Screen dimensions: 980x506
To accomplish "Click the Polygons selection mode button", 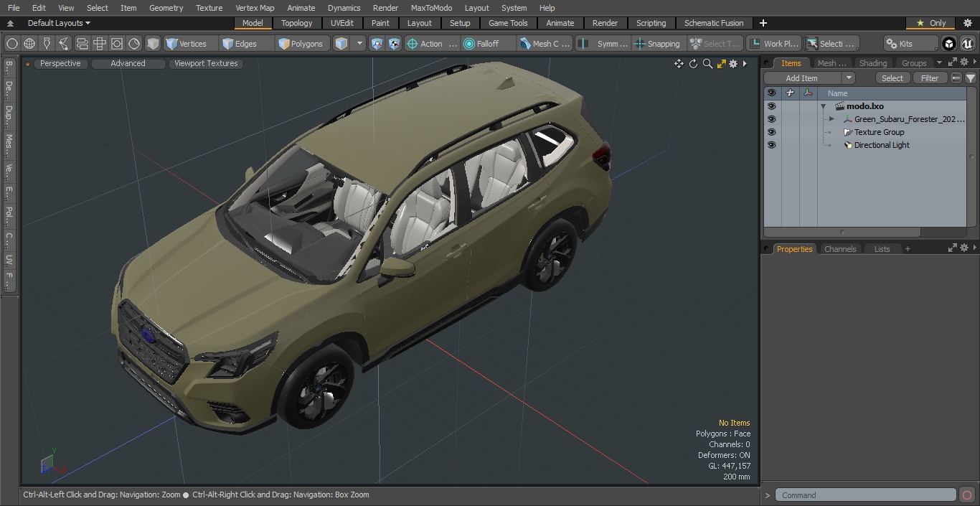I will click(x=302, y=44).
